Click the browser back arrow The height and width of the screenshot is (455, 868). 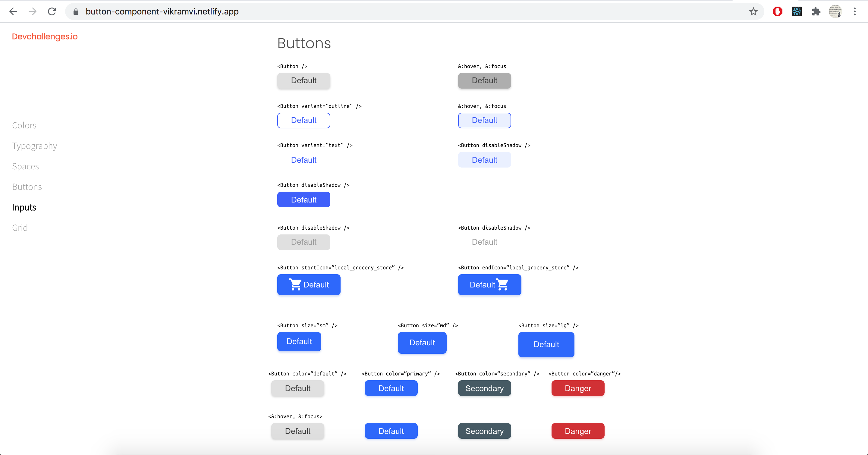coord(13,11)
